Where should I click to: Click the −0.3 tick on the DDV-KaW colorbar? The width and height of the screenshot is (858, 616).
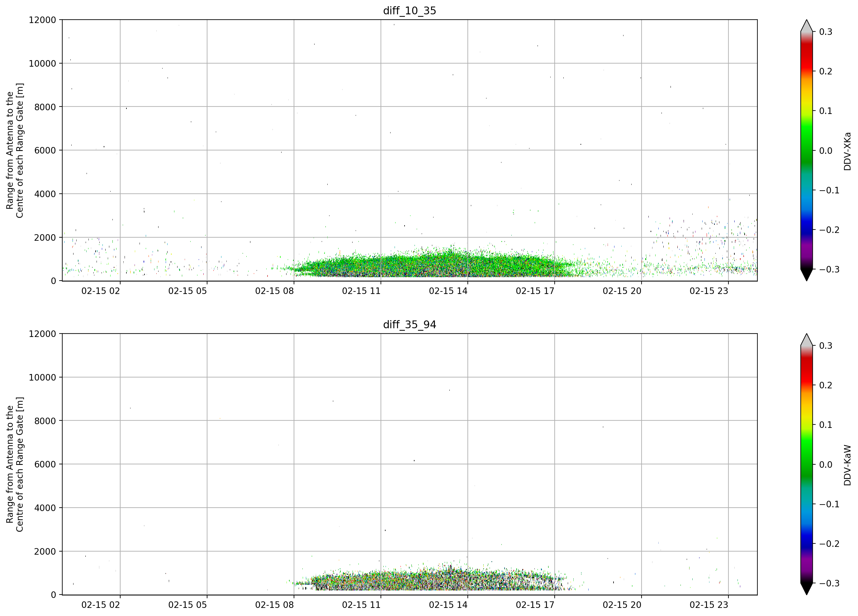pos(829,584)
